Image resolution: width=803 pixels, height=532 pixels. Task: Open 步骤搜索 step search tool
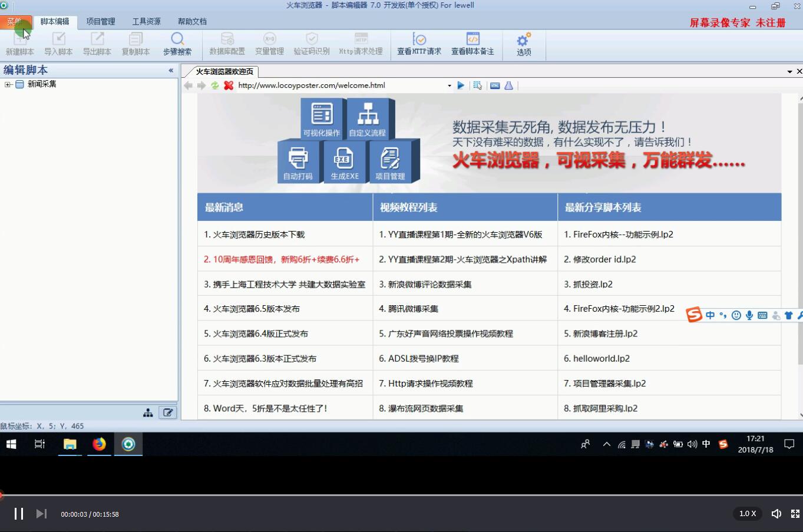177,44
